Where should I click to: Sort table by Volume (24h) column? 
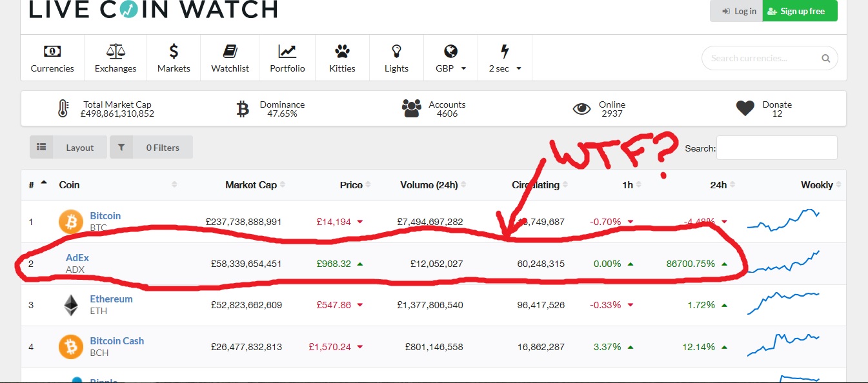click(x=433, y=185)
